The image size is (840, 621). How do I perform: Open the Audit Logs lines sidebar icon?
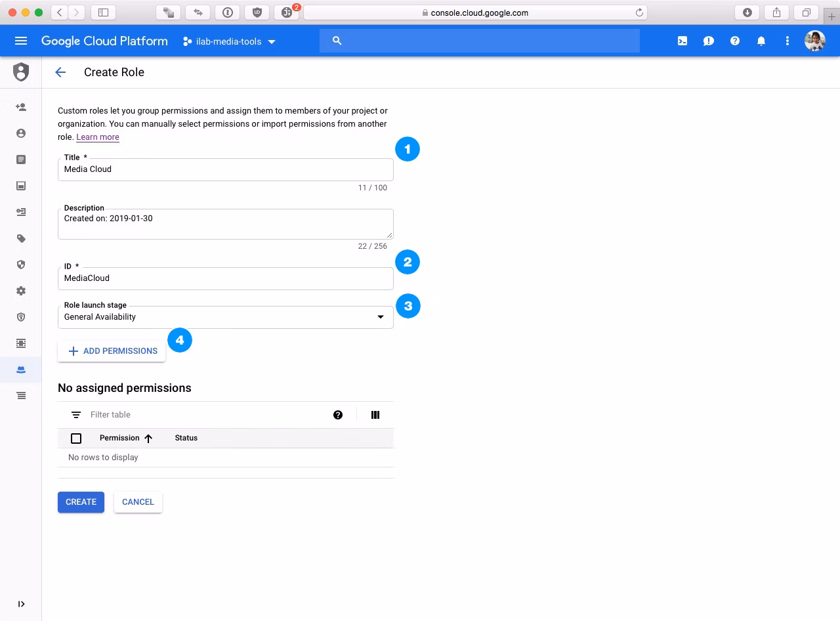coord(21,396)
